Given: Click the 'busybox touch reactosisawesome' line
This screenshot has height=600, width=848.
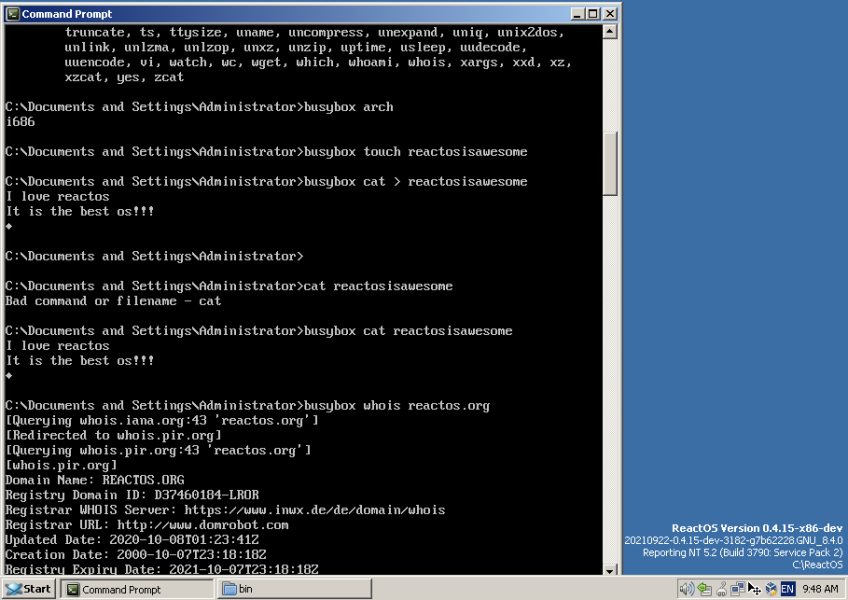Looking at the screenshot, I should pyautogui.click(x=266, y=151).
